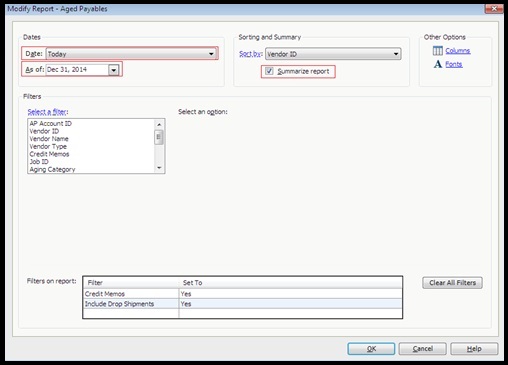Toggle the Summarize report checkbox

point(269,71)
